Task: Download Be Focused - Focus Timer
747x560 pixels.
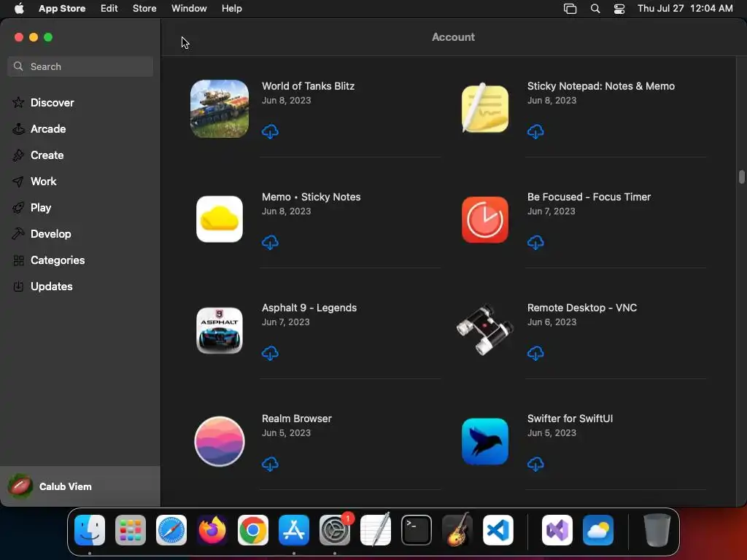Action: click(x=535, y=242)
